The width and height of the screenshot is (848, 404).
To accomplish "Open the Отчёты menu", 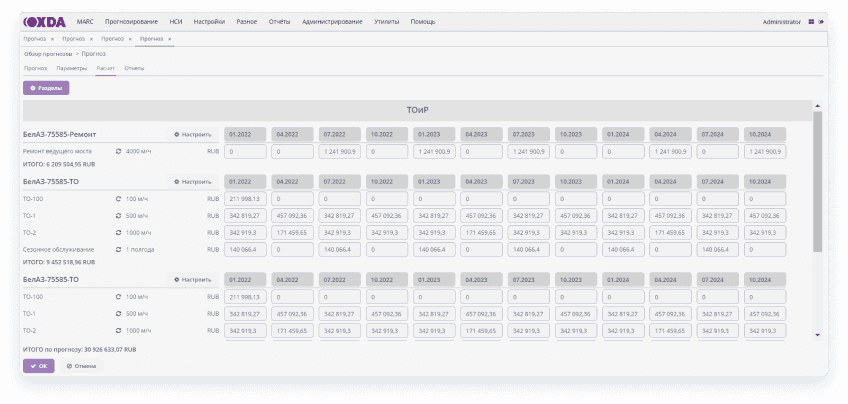I will coord(280,22).
